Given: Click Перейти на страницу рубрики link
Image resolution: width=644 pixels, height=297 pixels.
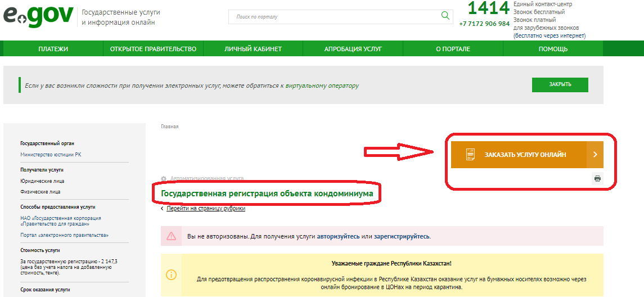Looking at the screenshot, I should point(206,209).
